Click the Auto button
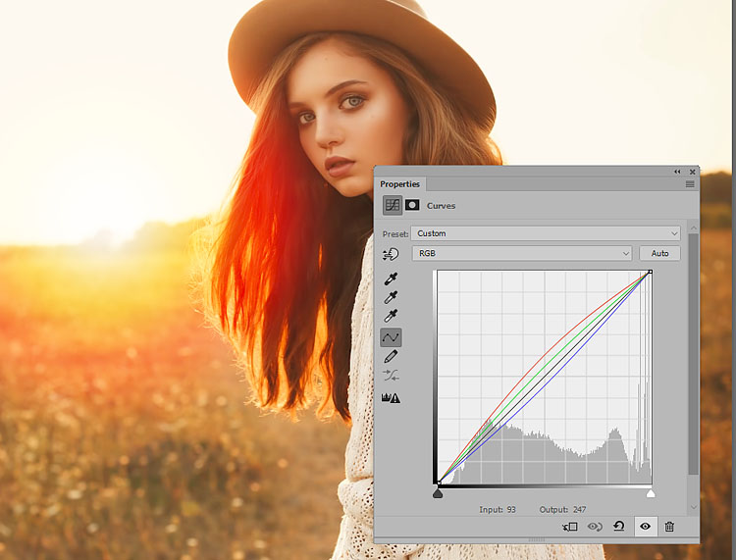 coord(659,253)
